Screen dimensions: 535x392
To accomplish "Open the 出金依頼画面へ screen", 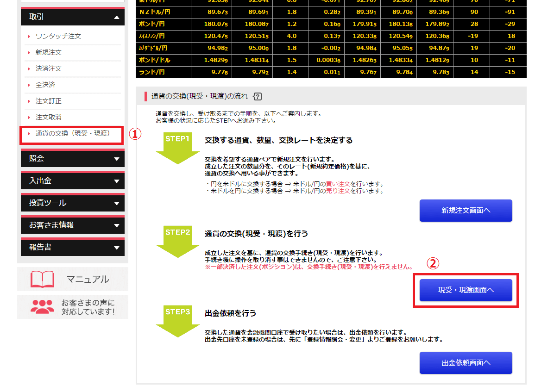I will [466, 363].
